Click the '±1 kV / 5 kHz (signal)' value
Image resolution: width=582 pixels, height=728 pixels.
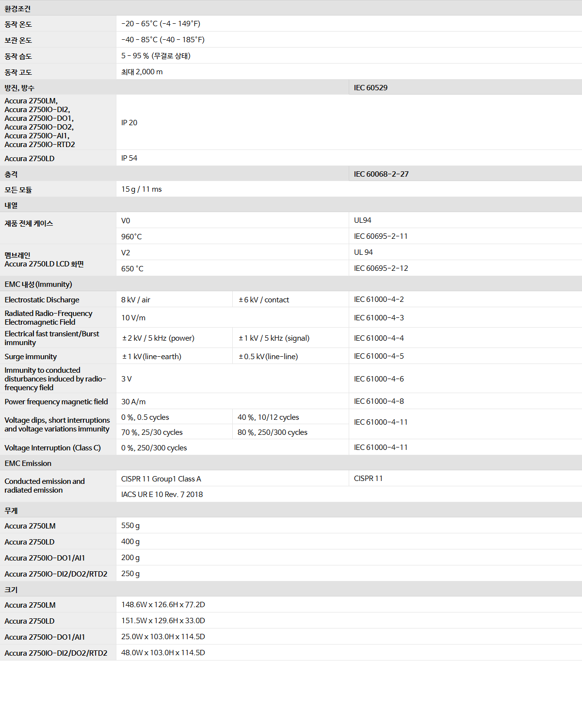(x=274, y=338)
